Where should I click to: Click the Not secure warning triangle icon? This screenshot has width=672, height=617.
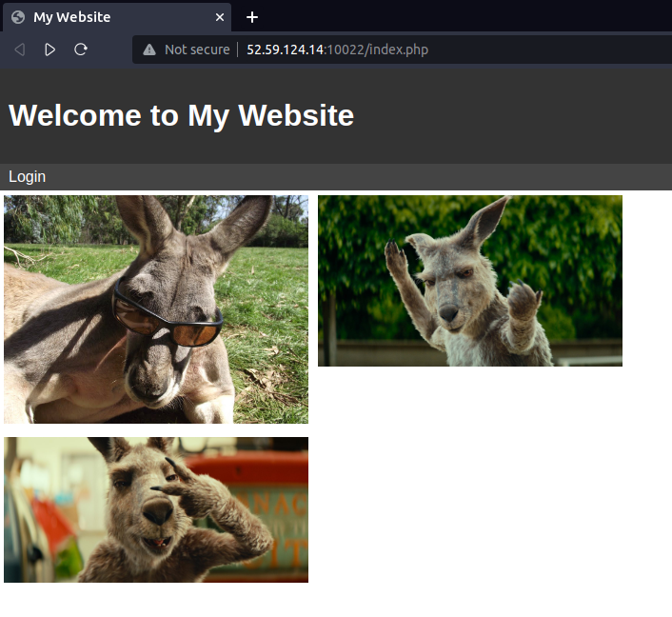(x=149, y=50)
